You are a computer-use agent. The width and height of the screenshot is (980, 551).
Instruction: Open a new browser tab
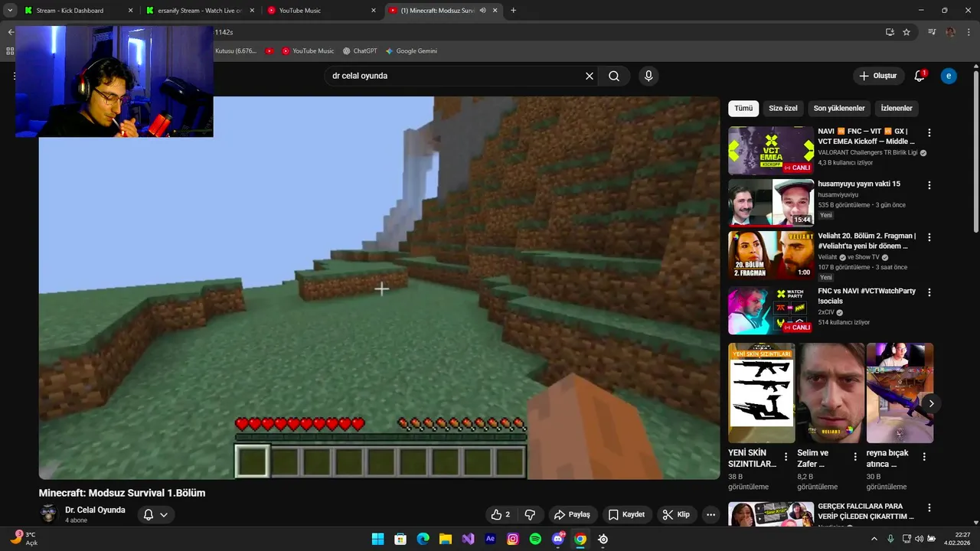coord(513,11)
